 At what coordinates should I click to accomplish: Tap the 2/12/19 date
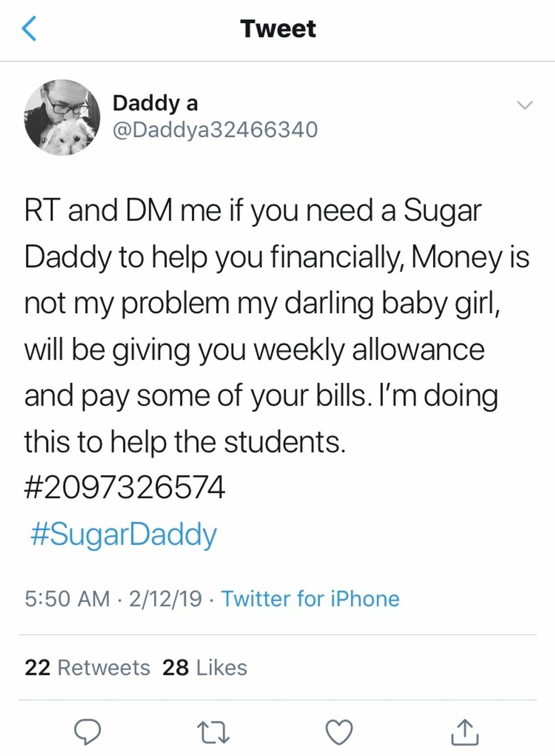click(x=165, y=599)
